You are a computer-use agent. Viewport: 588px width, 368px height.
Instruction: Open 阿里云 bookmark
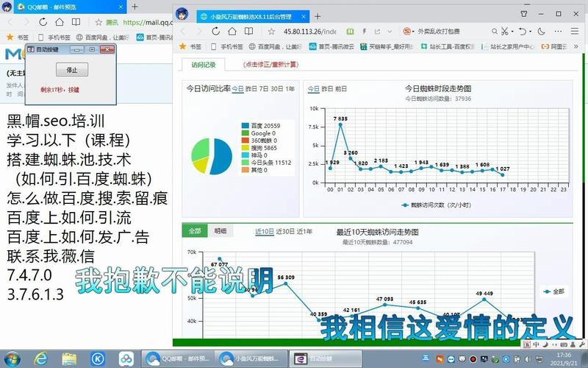tap(554, 46)
